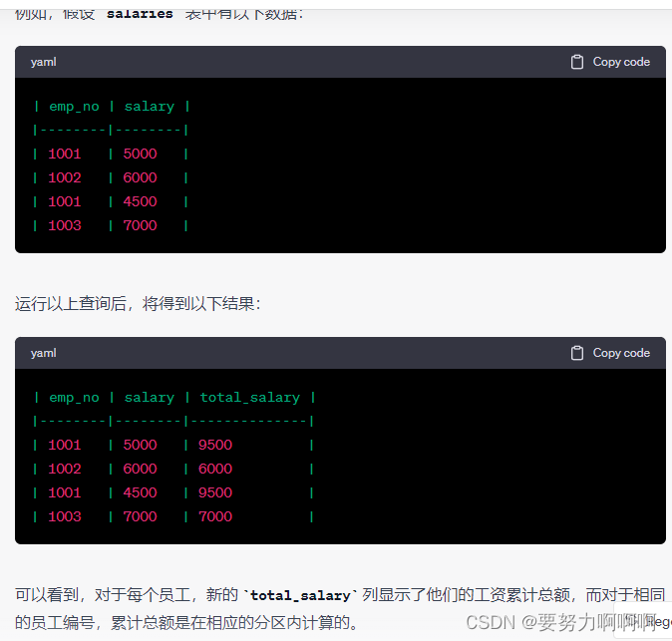Image resolution: width=672 pixels, height=641 pixels.
Task: Click total_salary 6000 in the 1002 result row
Action: [215, 470]
